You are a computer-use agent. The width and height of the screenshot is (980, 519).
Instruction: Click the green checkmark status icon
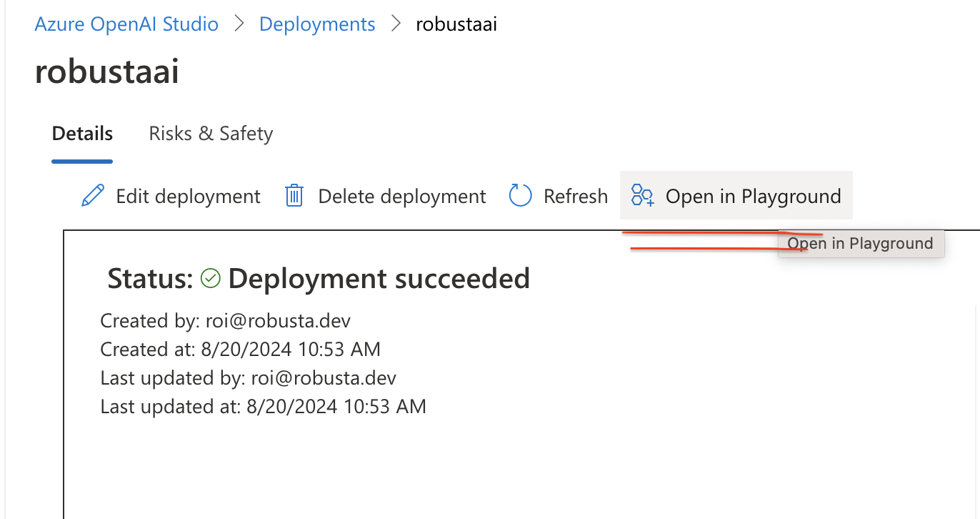click(x=211, y=278)
